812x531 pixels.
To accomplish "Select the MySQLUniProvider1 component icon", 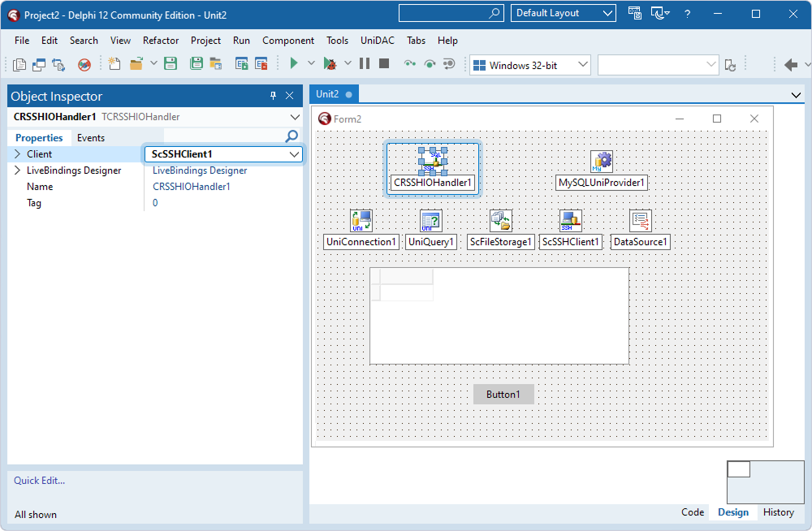I will (602, 162).
